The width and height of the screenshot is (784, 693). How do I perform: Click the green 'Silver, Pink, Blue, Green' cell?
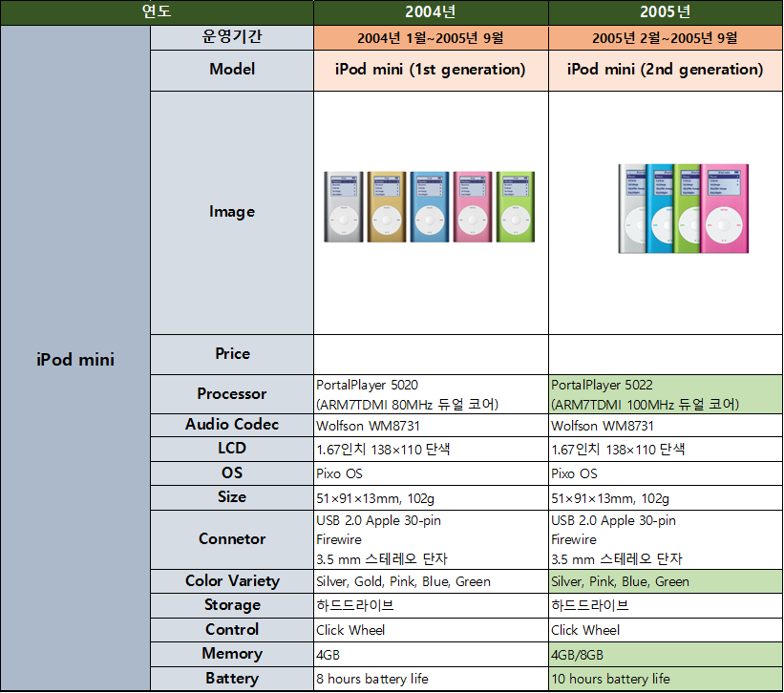tap(666, 581)
